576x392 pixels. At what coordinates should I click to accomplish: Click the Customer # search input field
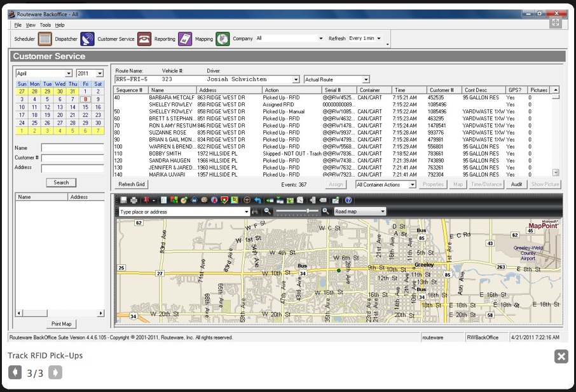tap(72, 158)
